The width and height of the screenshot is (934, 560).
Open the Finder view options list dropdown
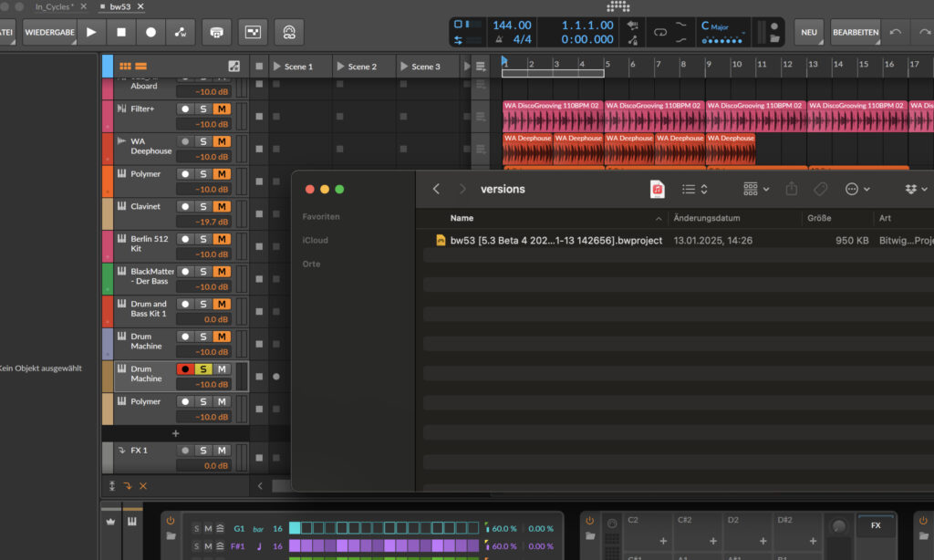pos(694,189)
